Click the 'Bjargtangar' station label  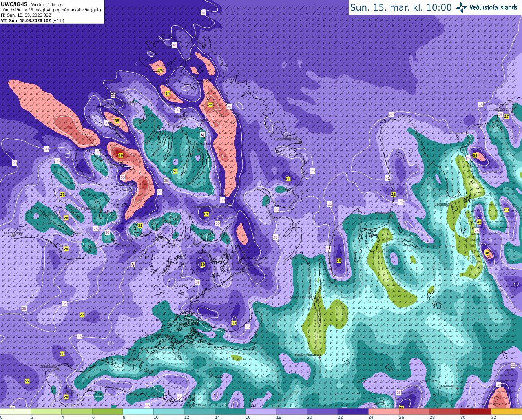[x=13, y=234]
